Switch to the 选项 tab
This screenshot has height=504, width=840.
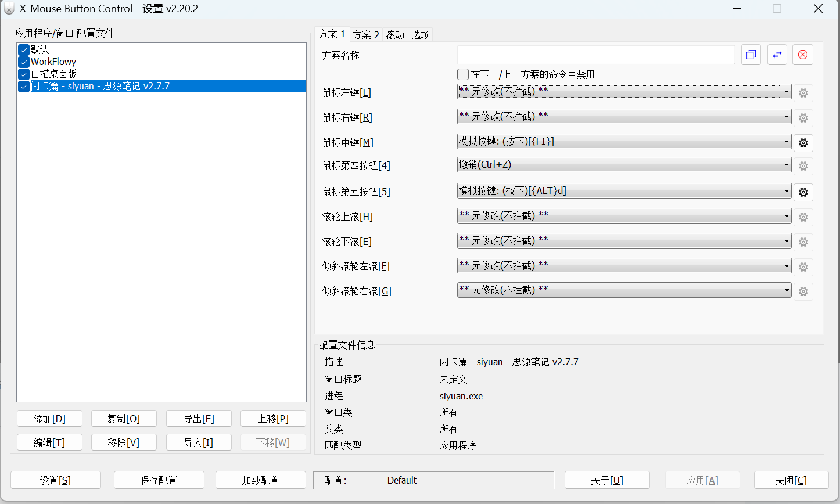point(421,35)
